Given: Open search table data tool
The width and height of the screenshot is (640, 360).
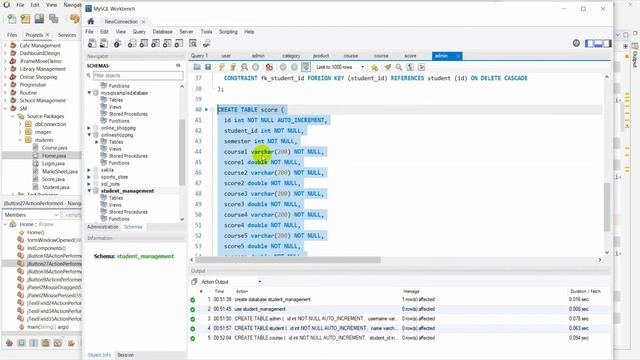Looking at the screenshot, I should pyautogui.click(x=193, y=43).
